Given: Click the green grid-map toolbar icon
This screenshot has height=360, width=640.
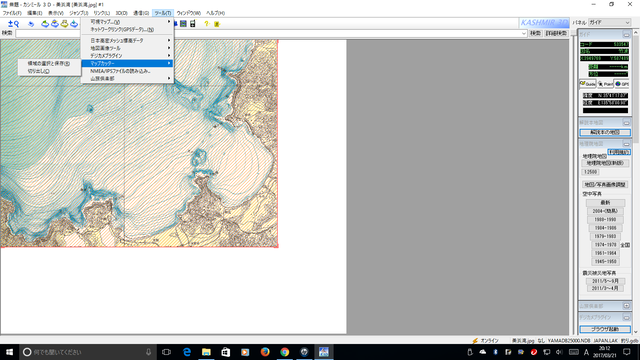Looking at the screenshot, I should [183, 24].
